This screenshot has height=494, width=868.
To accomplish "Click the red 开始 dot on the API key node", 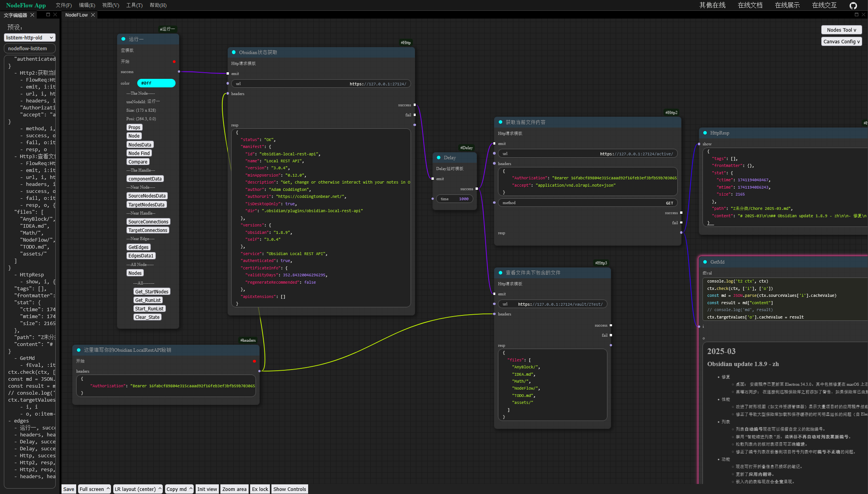I will click(x=254, y=361).
